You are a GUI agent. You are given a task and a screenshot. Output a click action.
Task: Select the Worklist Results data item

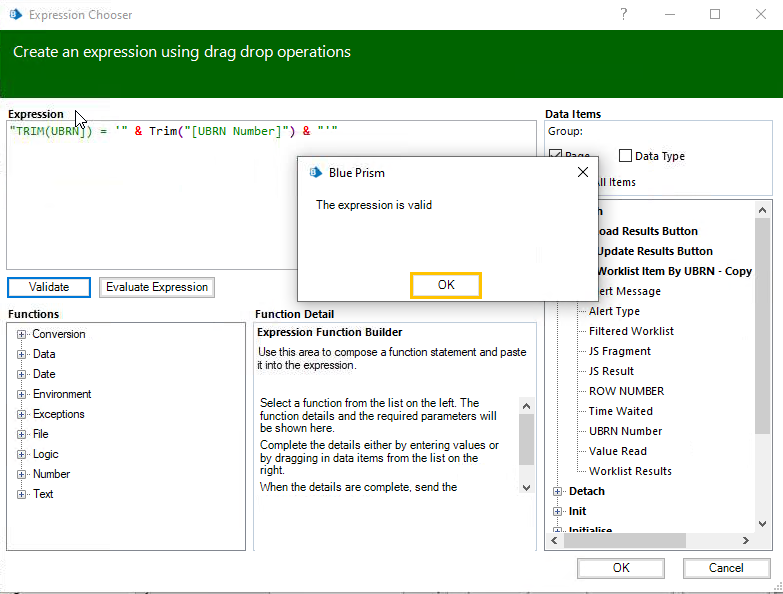pos(630,471)
